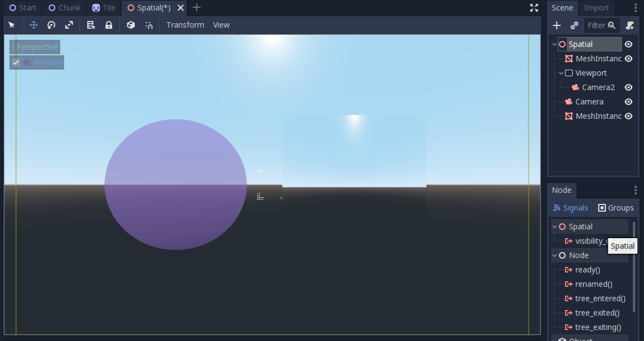644x341 pixels.
Task: Switch to the Chunk scene tab
Action: [64, 8]
